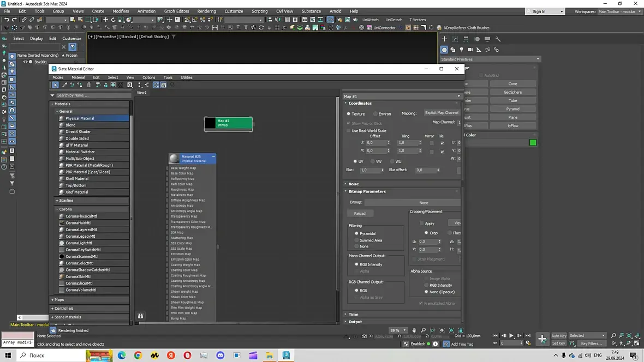
Task: Click the Reload bitmap button
Action: (x=360, y=213)
